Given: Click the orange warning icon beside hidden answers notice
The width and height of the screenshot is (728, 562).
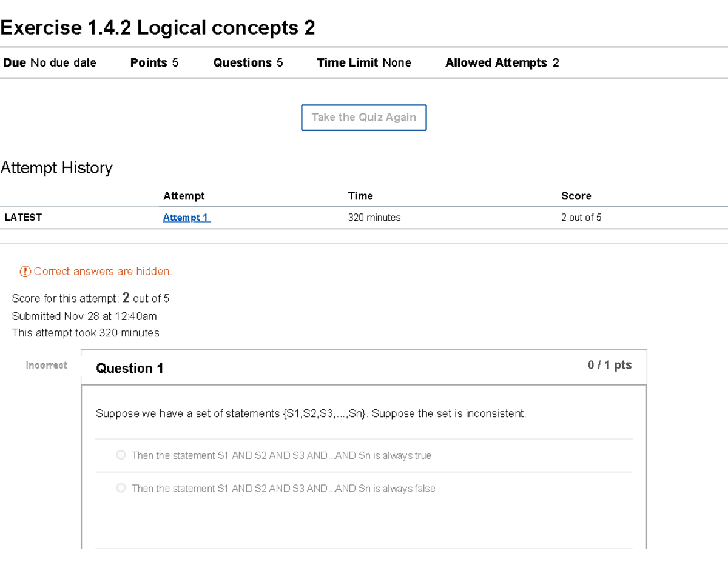Looking at the screenshot, I should coord(24,271).
